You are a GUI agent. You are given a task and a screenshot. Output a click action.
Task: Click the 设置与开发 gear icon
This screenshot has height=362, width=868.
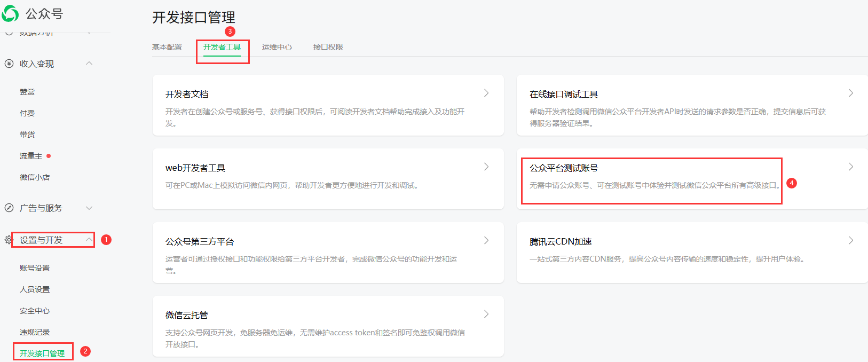coord(8,240)
